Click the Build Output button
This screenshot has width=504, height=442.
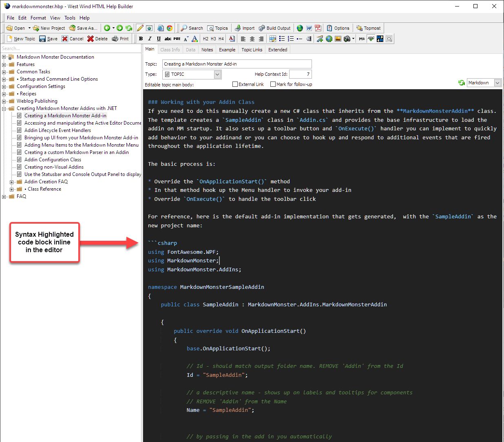(274, 28)
